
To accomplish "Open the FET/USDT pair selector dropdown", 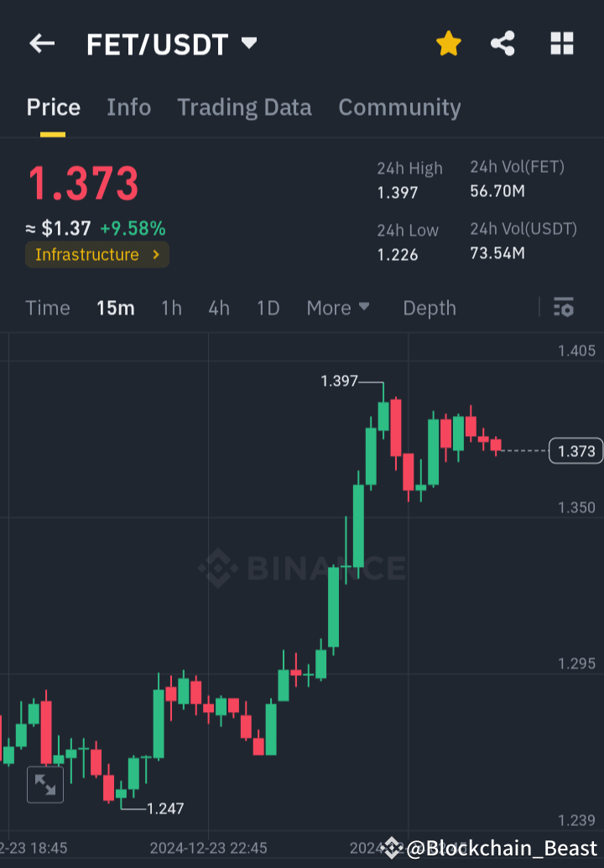I will click(248, 44).
